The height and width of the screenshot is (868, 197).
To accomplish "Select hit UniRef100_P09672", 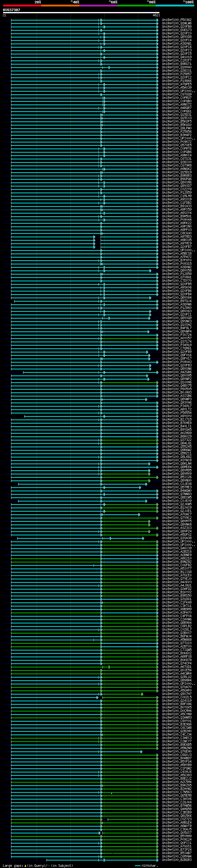I will (x=177, y=142).
